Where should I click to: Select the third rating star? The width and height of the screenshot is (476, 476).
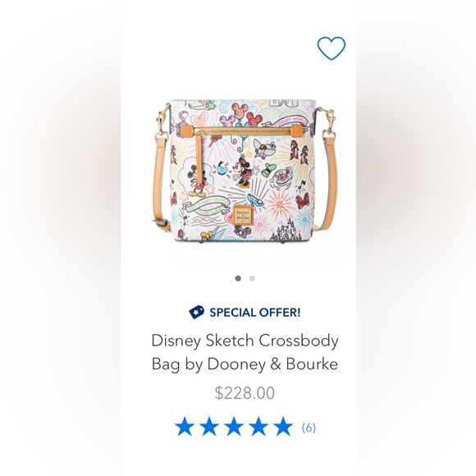pos(234,427)
